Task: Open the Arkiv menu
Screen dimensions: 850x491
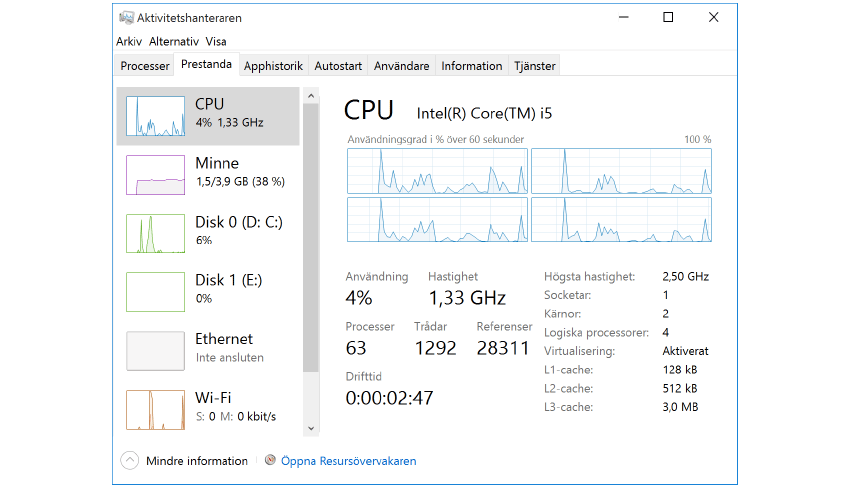Action: click(129, 42)
